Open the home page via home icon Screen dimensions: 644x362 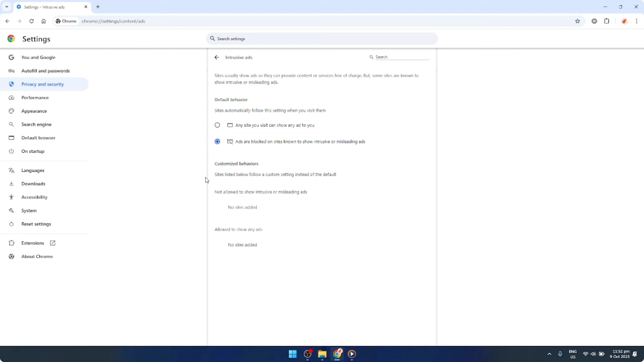(44, 21)
